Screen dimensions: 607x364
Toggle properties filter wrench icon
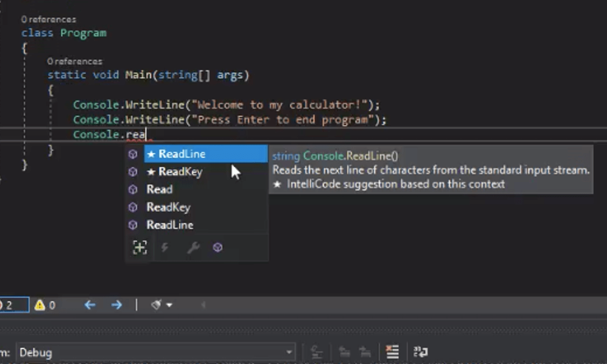tap(193, 248)
